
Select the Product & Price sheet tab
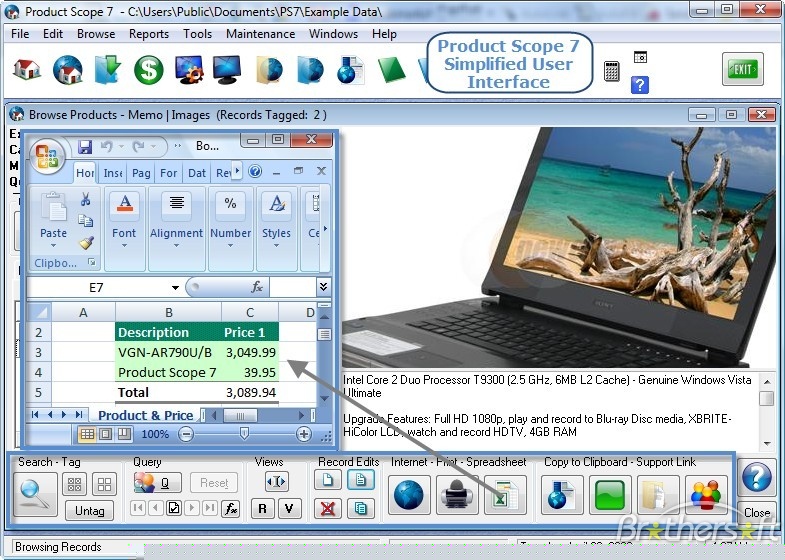point(146,415)
